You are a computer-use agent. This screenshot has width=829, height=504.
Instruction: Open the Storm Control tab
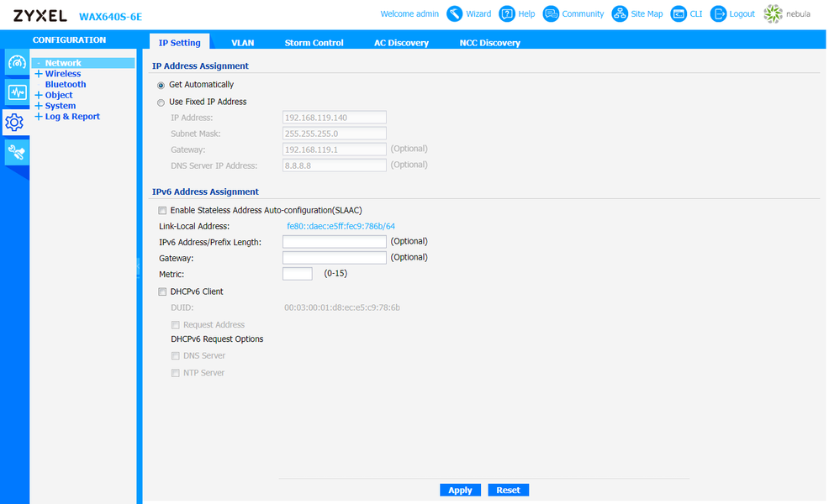[x=314, y=42]
